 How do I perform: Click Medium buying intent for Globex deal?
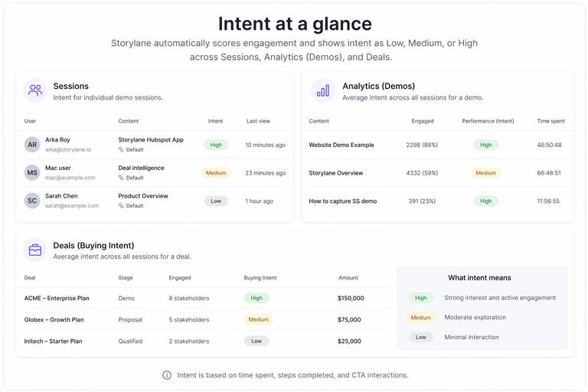point(259,319)
